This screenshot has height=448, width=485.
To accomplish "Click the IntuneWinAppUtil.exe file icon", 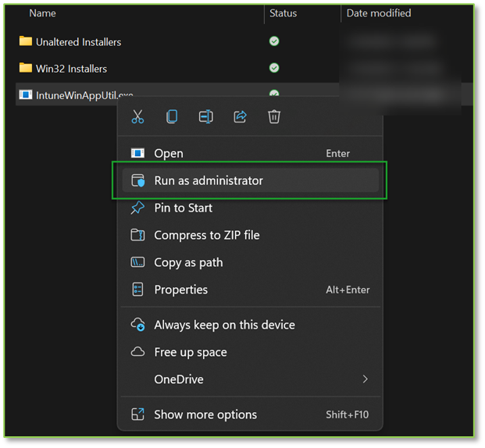I will click(x=25, y=94).
